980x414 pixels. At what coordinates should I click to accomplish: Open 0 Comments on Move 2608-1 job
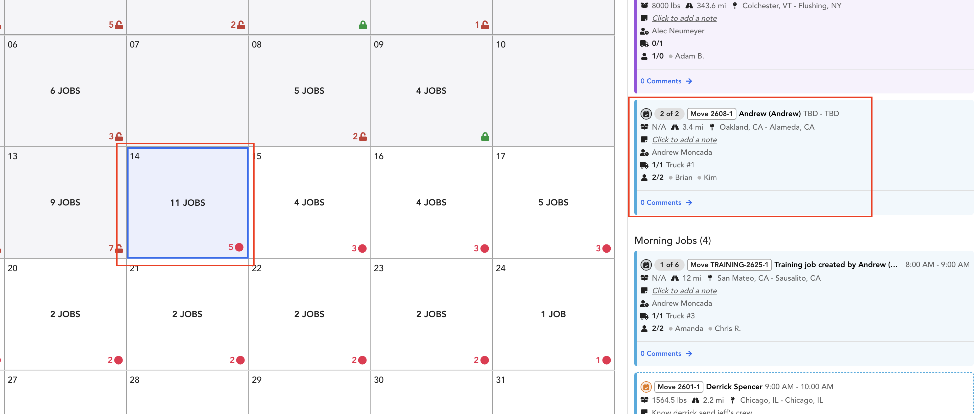[x=666, y=203]
